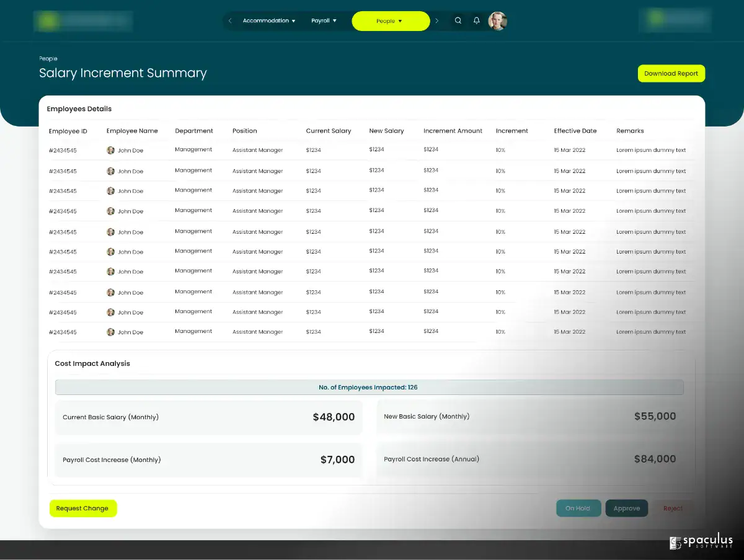Click John Doe avatar in first row
This screenshot has height=560, width=744.
click(110, 150)
